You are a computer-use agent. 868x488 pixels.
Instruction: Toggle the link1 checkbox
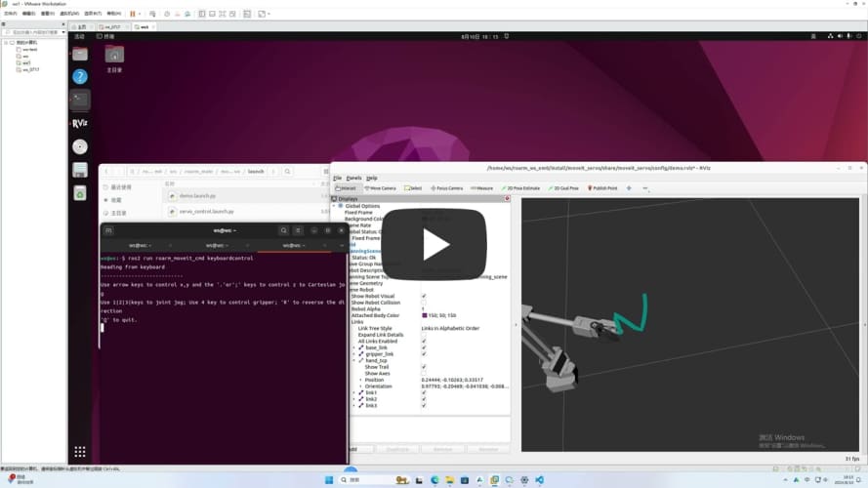point(424,392)
